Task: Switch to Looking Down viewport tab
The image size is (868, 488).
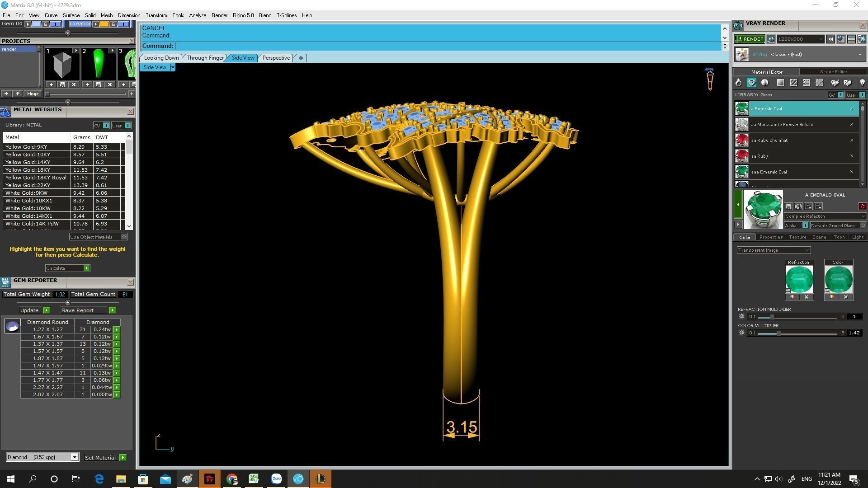Action: (x=161, y=58)
